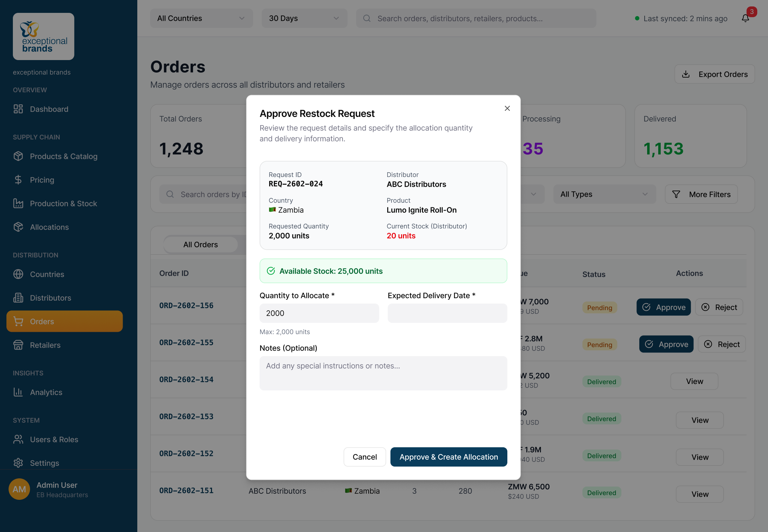Viewport: 768px width, 532px height.
Task: Open the notifications bell
Action: [x=745, y=18]
